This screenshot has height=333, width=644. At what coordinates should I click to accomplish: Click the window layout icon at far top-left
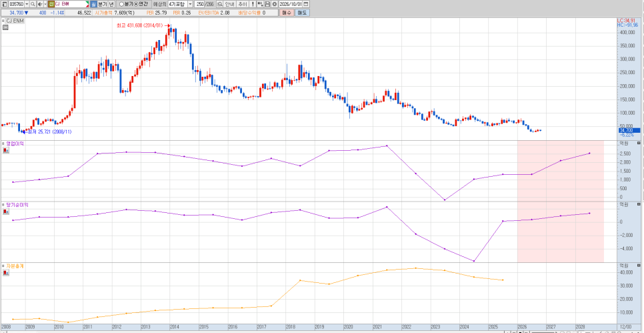(5, 4)
